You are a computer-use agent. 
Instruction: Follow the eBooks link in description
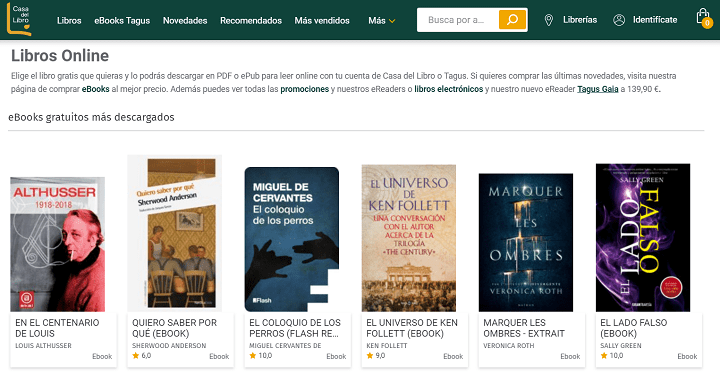click(x=96, y=89)
